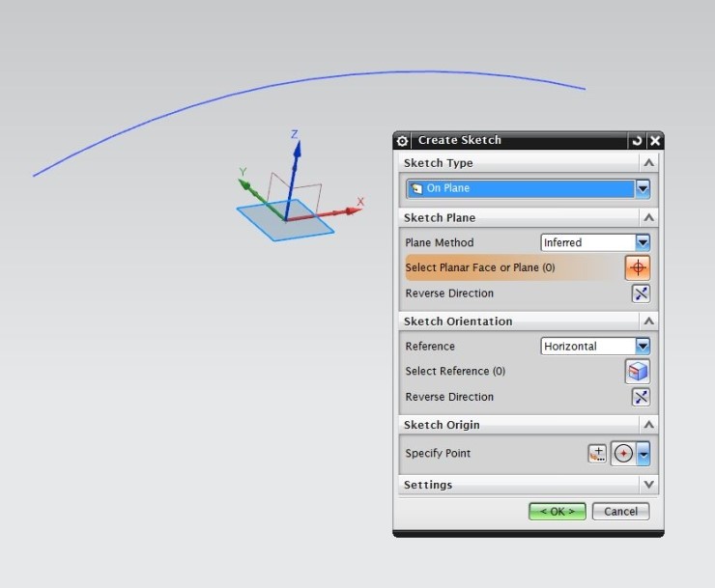Collapse the Sketch Orientation section
The width and height of the screenshot is (715, 588).
click(x=648, y=322)
